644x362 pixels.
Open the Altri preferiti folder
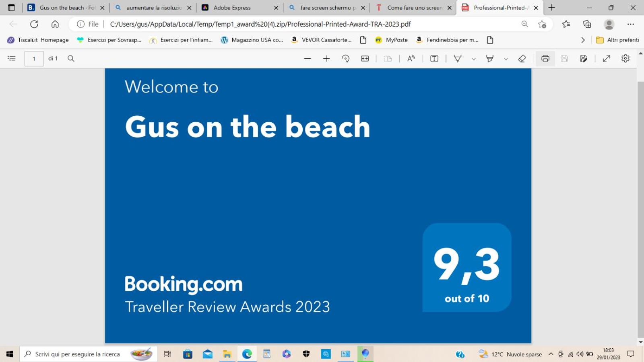pyautogui.click(x=617, y=40)
